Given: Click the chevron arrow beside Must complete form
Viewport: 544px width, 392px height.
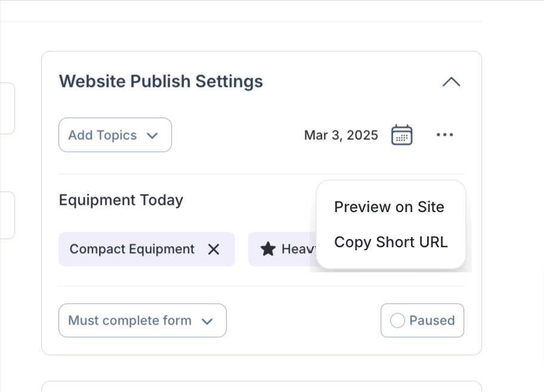Looking at the screenshot, I should (207, 321).
